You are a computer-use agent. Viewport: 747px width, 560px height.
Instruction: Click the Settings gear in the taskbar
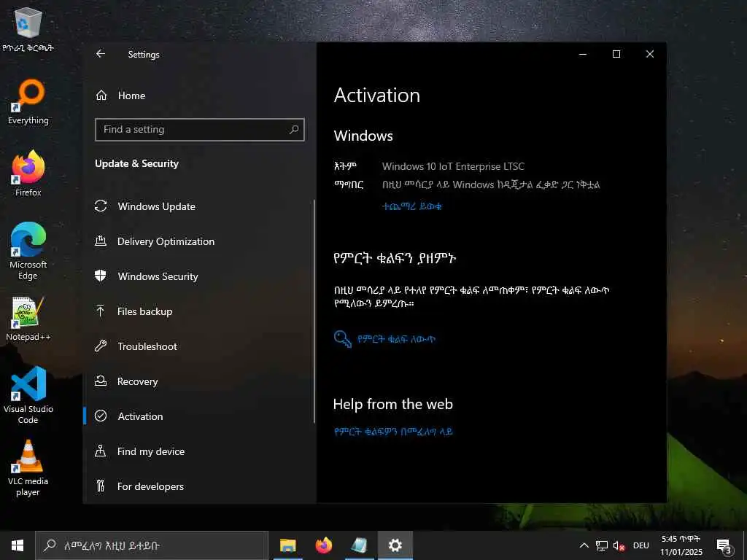[395, 545]
